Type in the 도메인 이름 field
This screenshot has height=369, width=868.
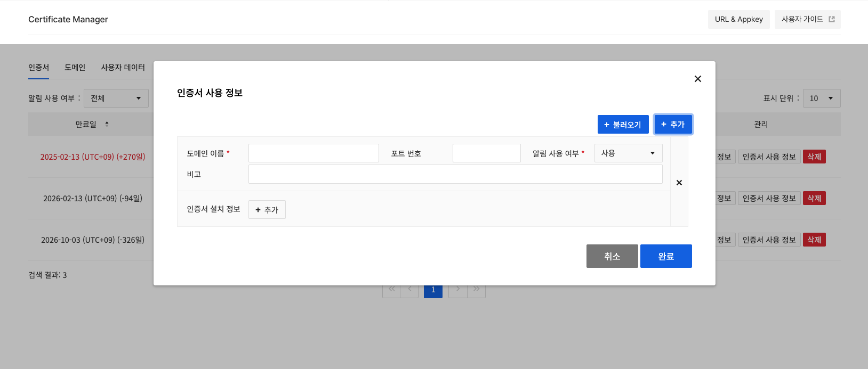pos(314,153)
